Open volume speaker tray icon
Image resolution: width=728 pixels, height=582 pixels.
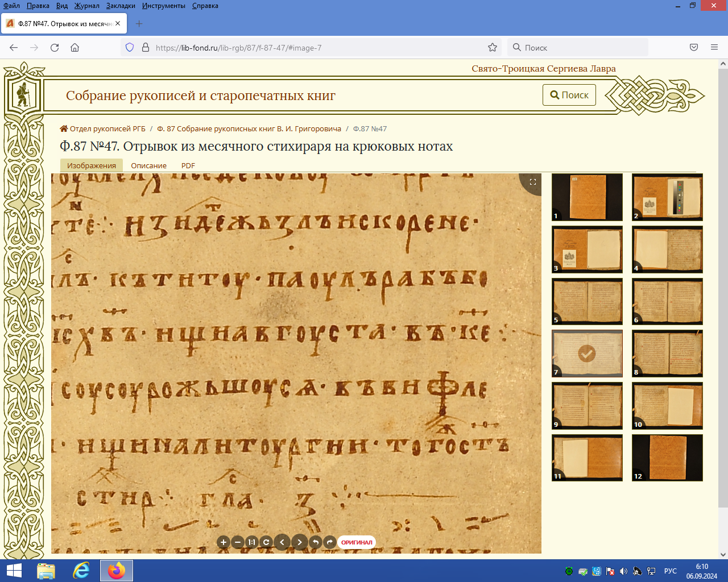[x=623, y=571]
